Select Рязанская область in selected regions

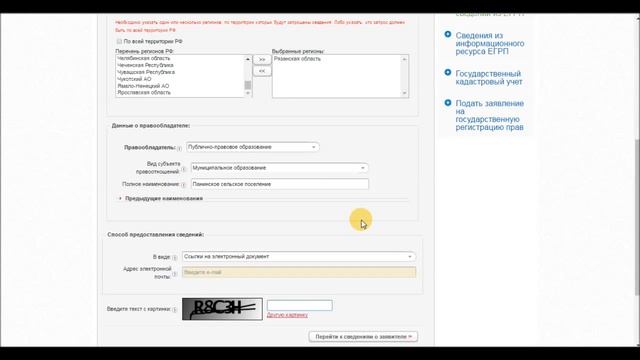tap(298, 59)
